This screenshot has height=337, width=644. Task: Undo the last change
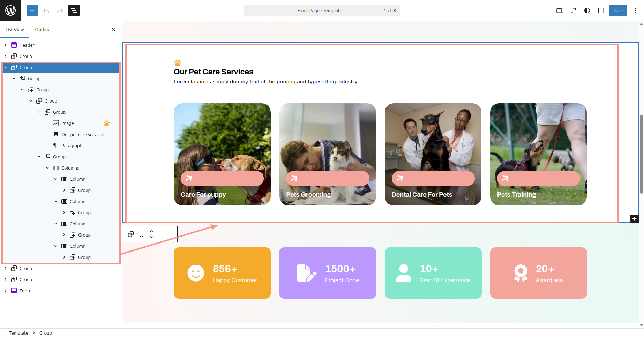[46, 10]
